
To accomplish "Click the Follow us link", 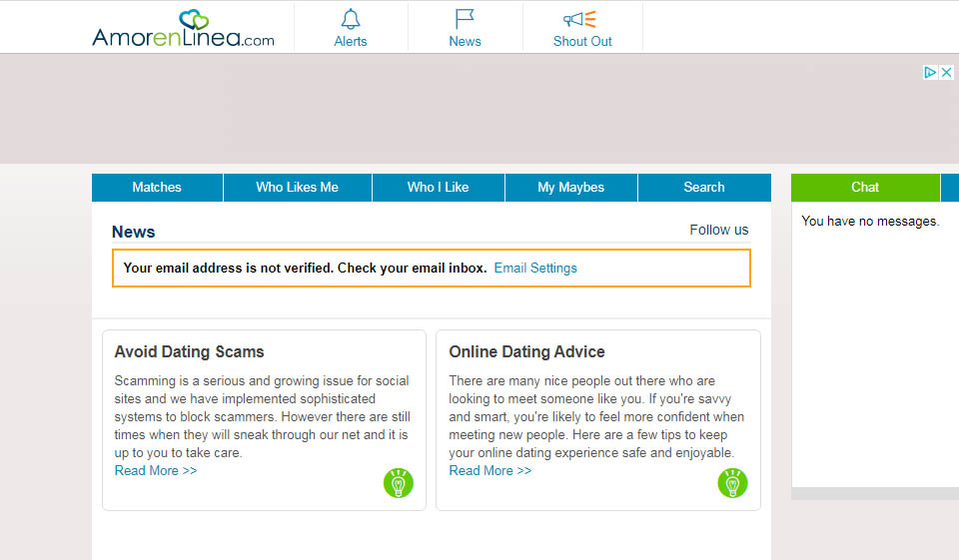I will pos(718,230).
